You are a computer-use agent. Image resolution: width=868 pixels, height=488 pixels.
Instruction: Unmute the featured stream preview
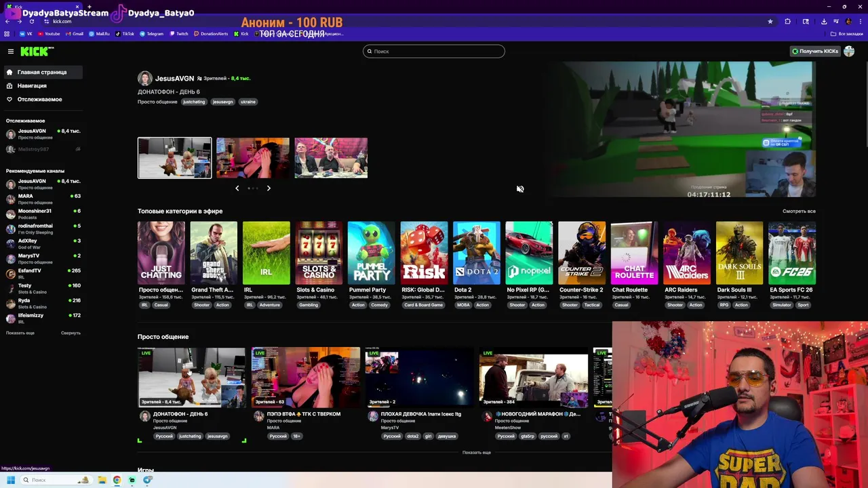coord(520,189)
